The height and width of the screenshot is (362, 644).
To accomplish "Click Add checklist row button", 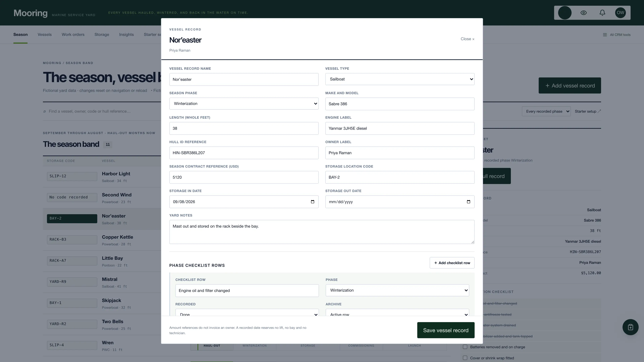I will click(x=452, y=263).
